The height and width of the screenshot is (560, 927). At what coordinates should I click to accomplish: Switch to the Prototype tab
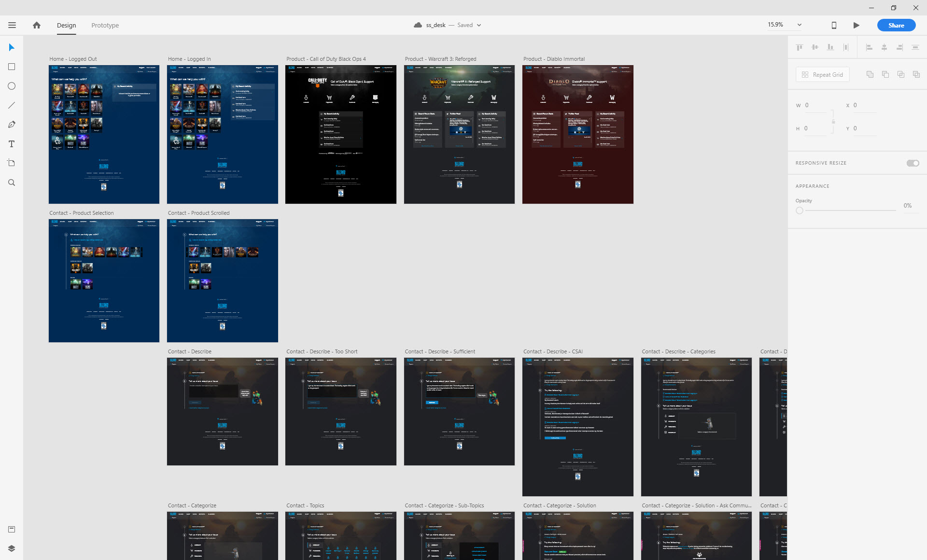[x=105, y=25]
